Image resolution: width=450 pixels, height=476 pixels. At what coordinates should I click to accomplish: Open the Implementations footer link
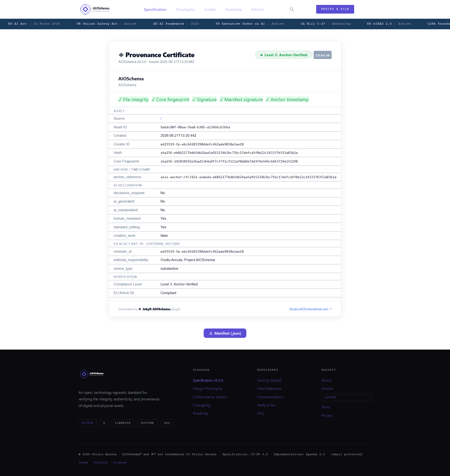tap(270, 397)
